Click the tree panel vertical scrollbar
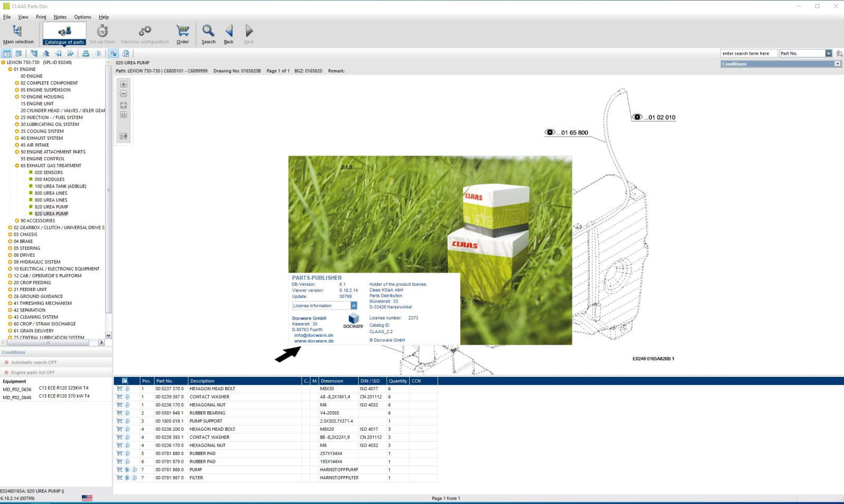 coord(109,190)
